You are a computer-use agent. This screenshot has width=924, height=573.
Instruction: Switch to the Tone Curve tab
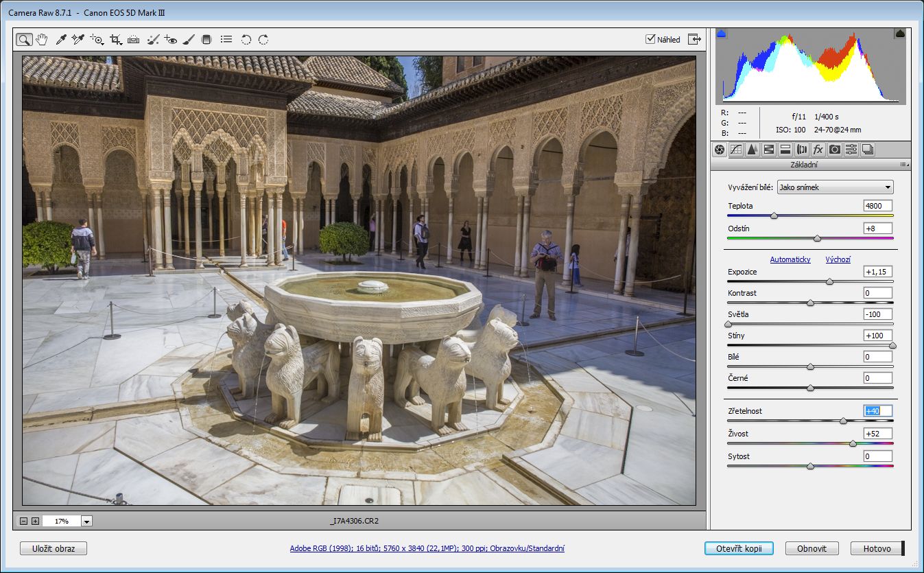pyautogui.click(x=736, y=150)
